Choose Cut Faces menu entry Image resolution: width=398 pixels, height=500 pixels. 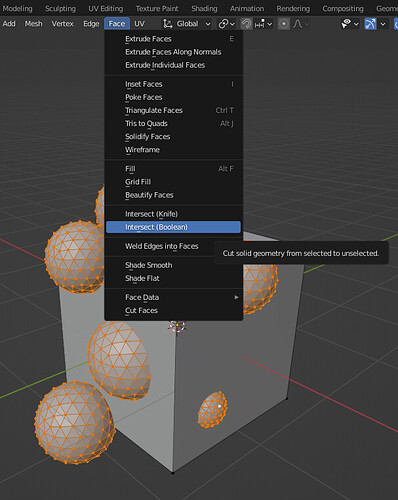pyautogui.click(x=173, y=310)
